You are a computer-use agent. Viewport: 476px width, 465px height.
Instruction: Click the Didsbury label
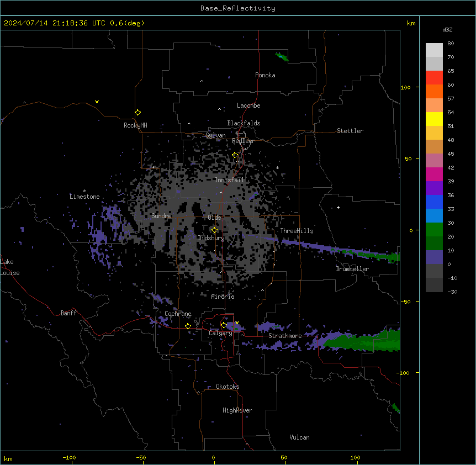point(211,238)
